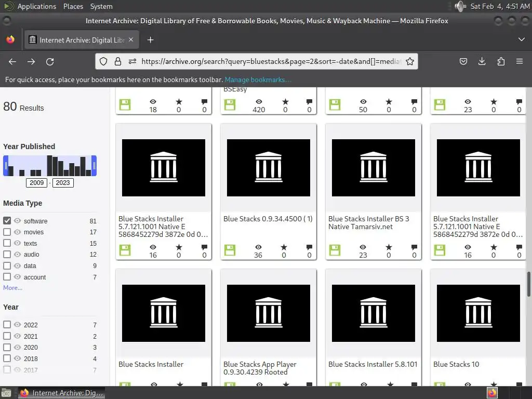Open Blue Stacks Installer BS 3 Native Tamarsiv.net
The image size is (532, 399).
pos(368,222)
